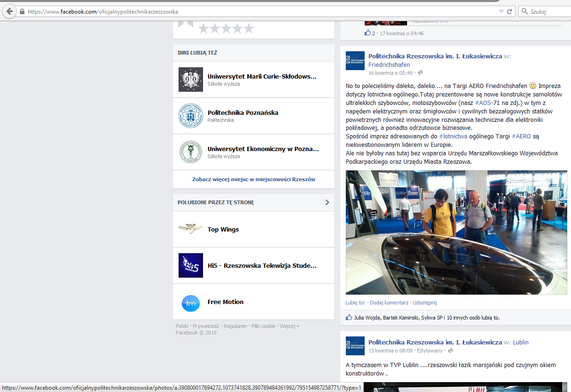Viewport: 571px width, 392px height.
Task: Click Politechnika Rzeszowska name on Lublin post
Action: point(435,343)
